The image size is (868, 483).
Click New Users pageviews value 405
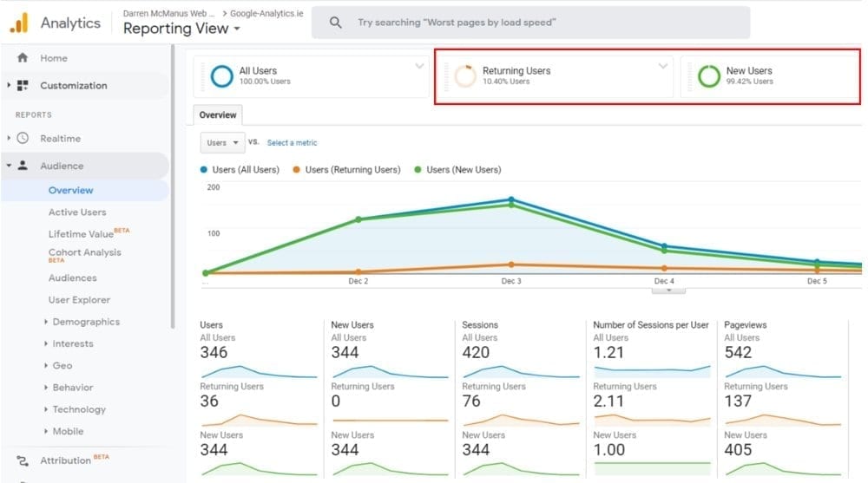pos(738,450)
